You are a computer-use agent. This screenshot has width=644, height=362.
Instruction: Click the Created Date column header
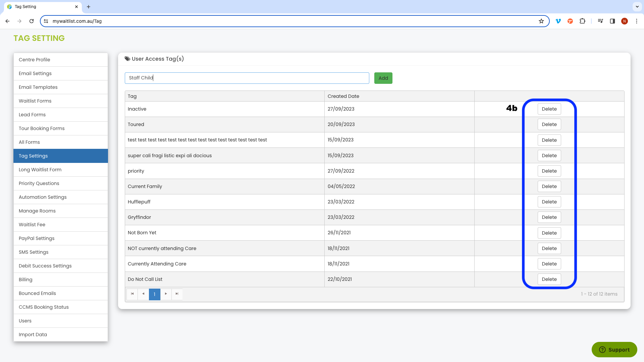click(399, 96)
